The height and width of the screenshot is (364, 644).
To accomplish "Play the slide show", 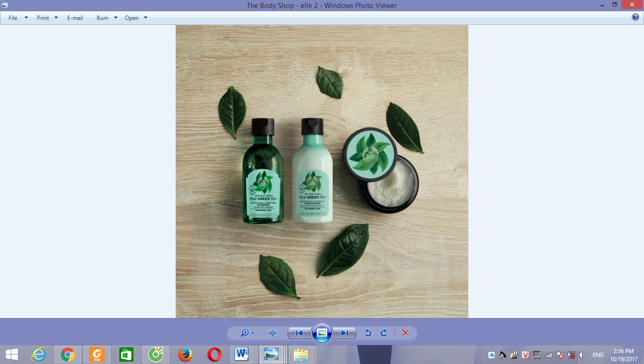I will click(x=322, y=333).
